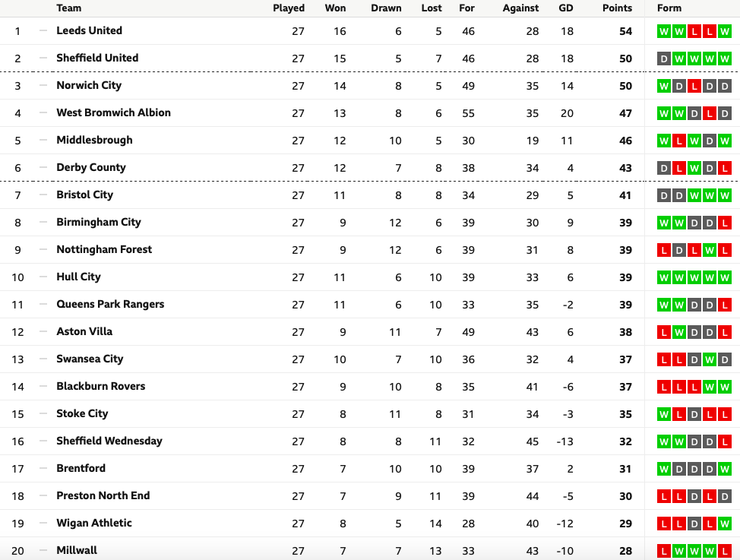Open the Sheffield United team link
Screen dimensions: 740x560
click(97, 58)
